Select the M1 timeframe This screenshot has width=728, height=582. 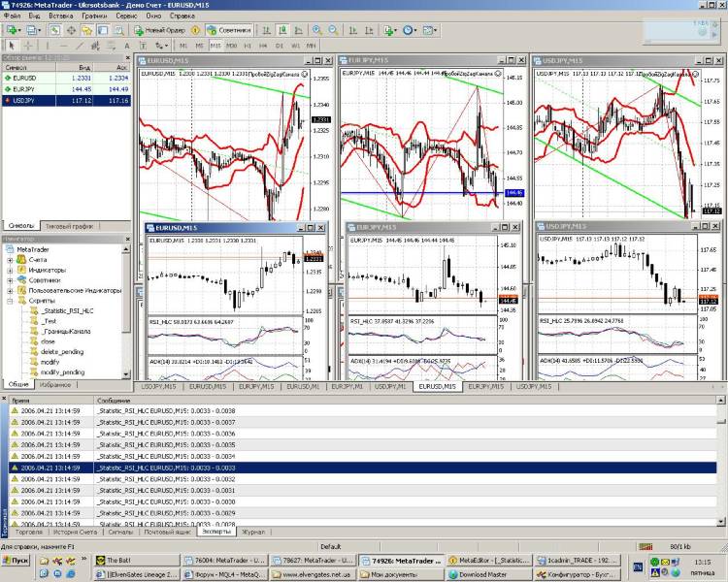tap(183, 46)
